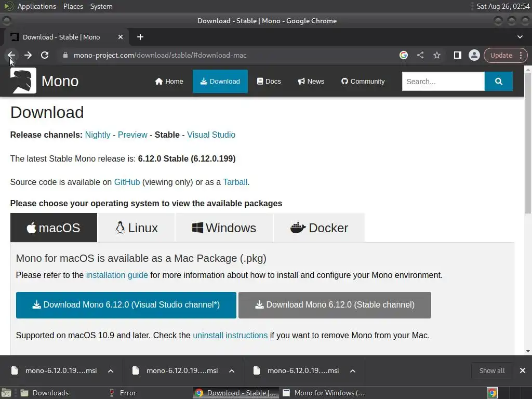This screenshot has height=399, width=532.
Task: Open the Community nav item
Action: [363, 82]
